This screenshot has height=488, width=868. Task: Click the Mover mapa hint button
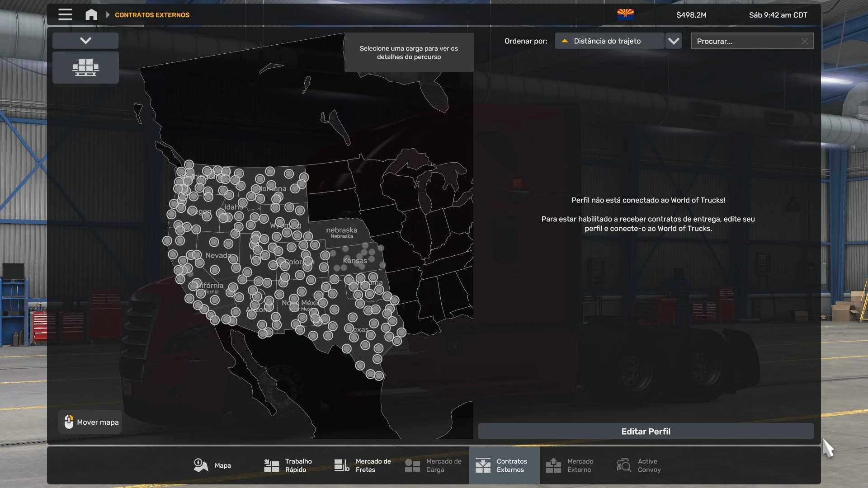point(90,422)
